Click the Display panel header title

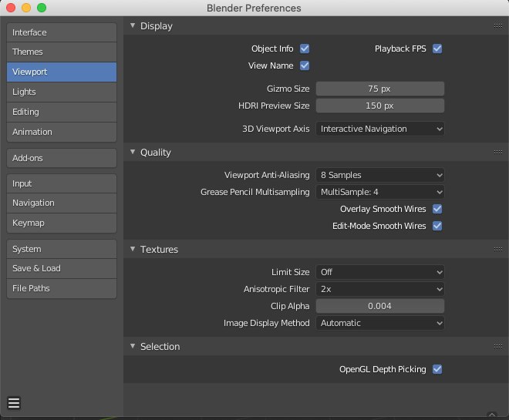tap(157, 26)
